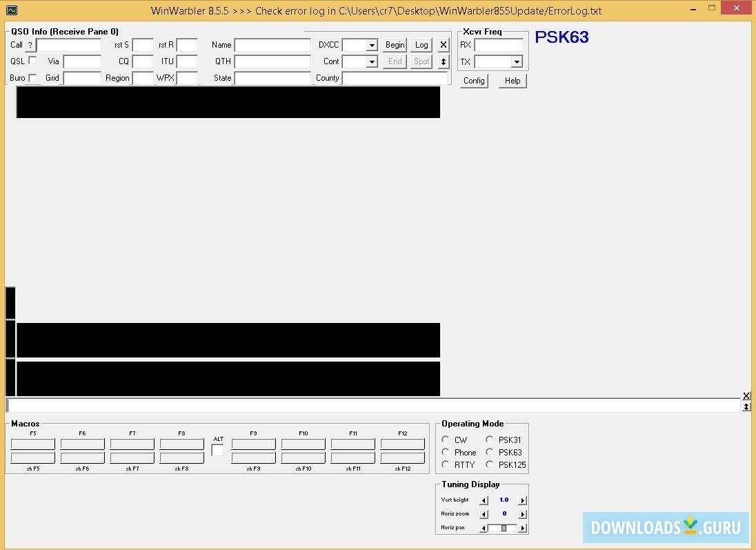Toggle the ALT macros checkbox
Screen dimensions: 756x550
point(217,450)
